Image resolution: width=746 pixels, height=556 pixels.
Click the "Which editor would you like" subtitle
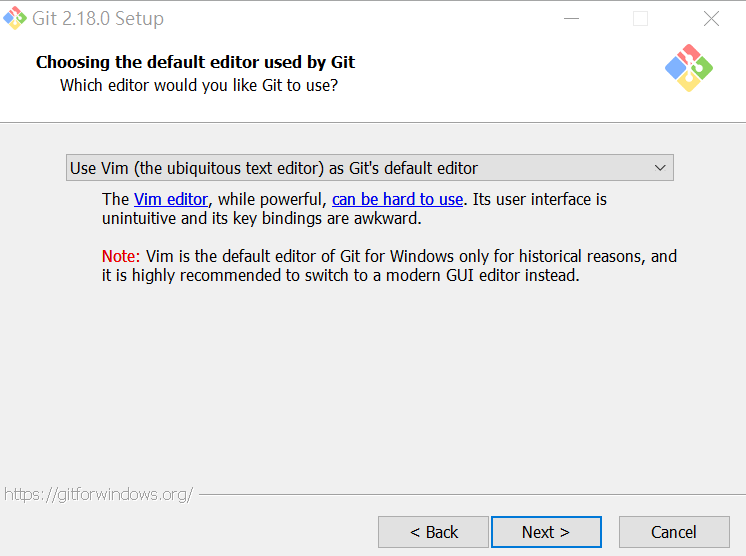coord(199,85)
